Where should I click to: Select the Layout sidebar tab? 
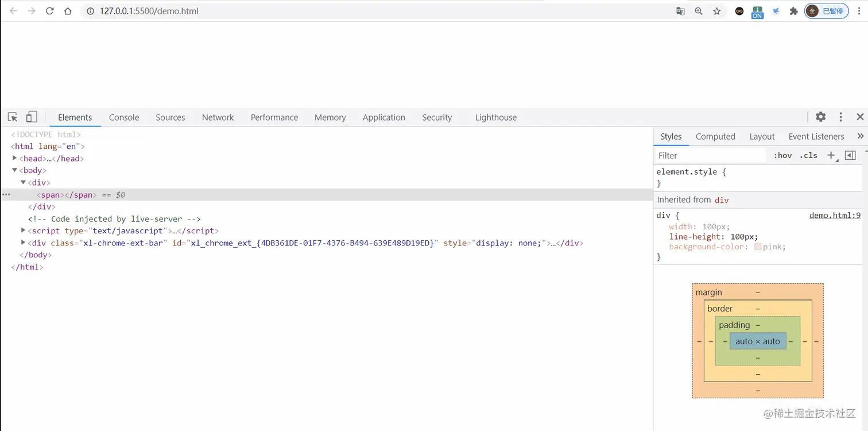point(762,136)
